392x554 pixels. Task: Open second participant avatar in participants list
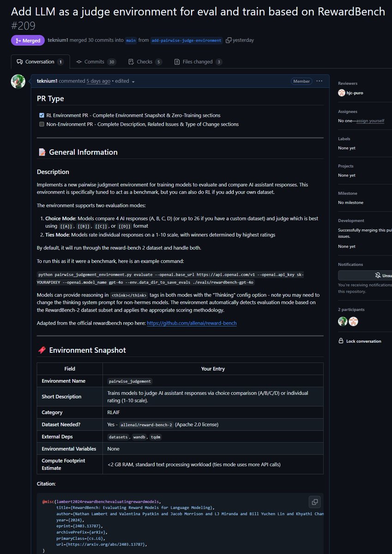tap(353, 321)
